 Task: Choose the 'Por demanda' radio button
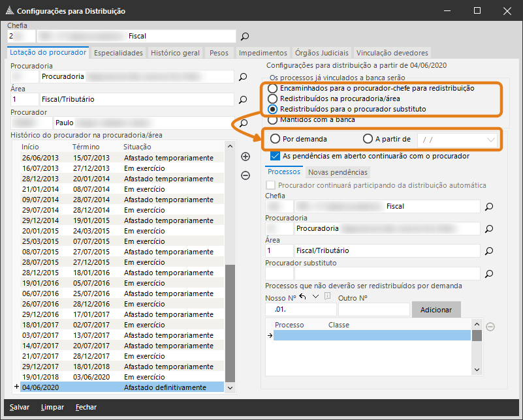(x=276, y=139)
